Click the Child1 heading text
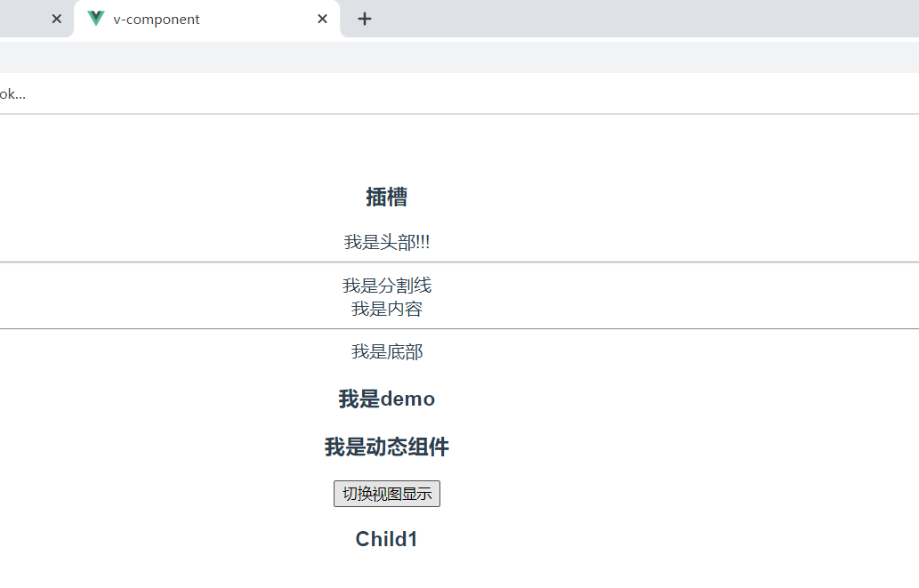 coord(386,538)
